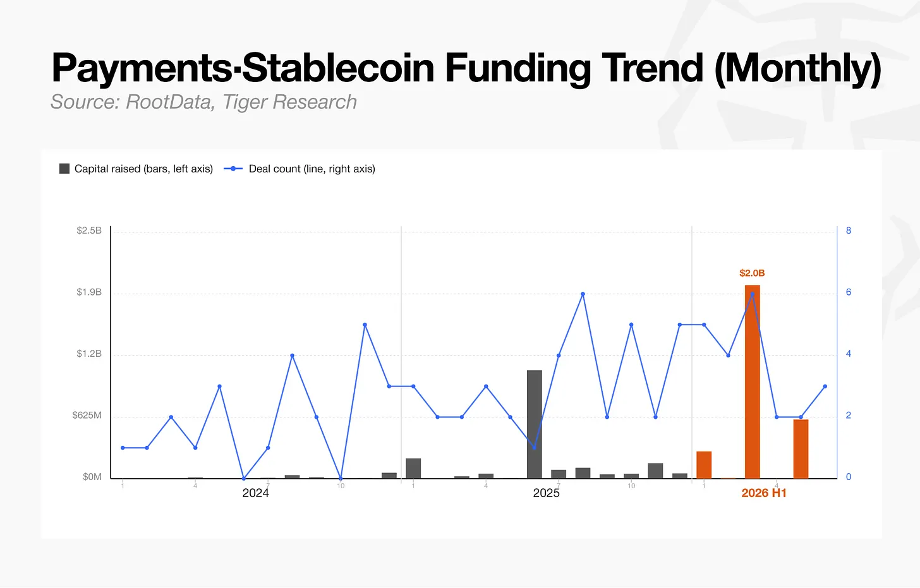Click the chart title text

click(466, 68)
